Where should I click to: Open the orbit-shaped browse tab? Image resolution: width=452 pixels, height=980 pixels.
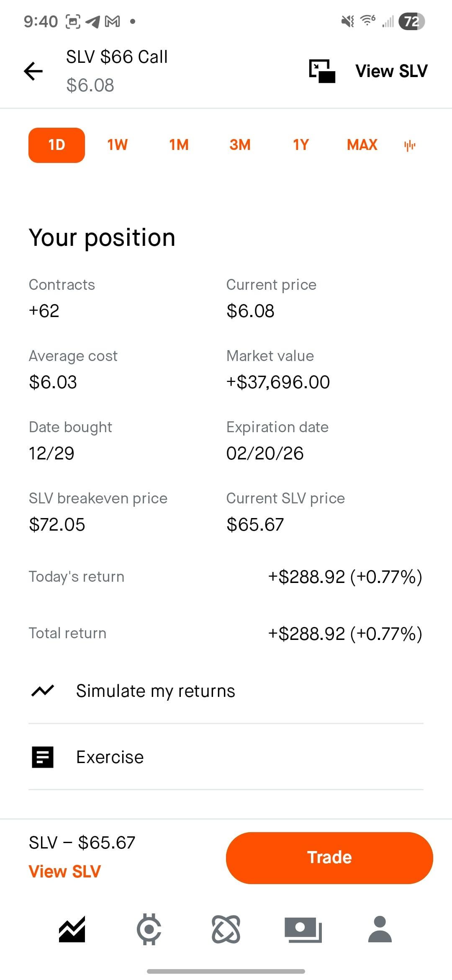[x=226, y=929]
